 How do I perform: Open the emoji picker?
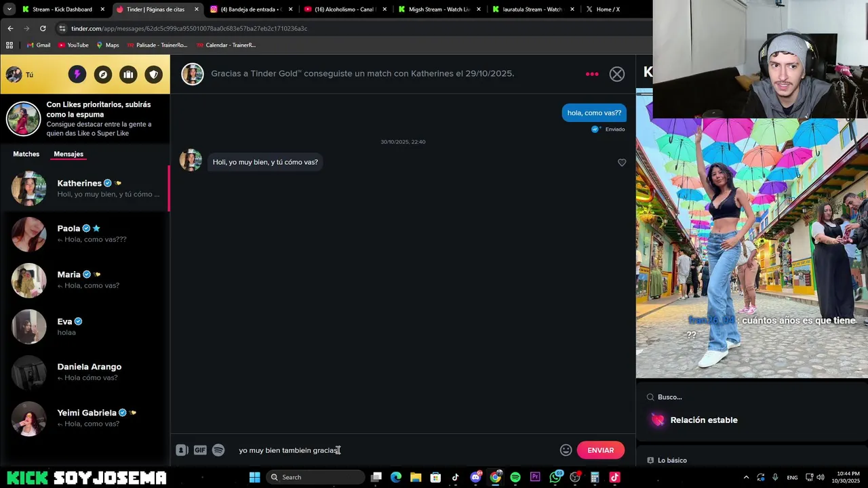[x=566, y=450]
